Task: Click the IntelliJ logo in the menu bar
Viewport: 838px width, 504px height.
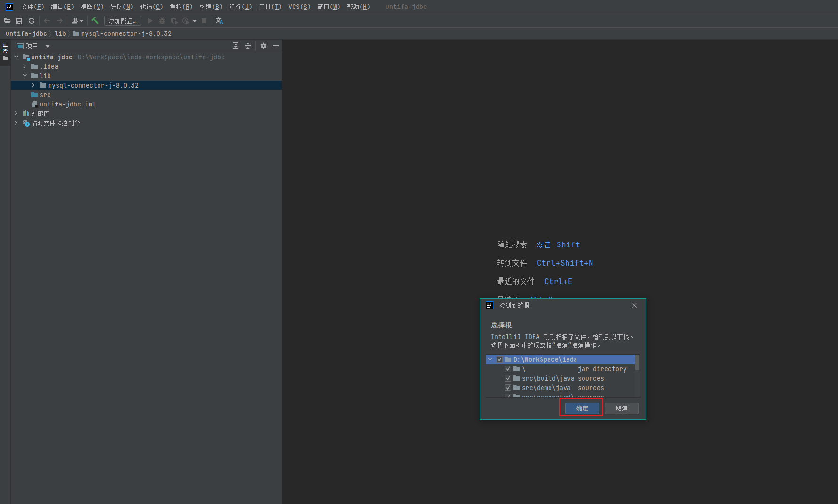Action: click(x=9, y=7)
